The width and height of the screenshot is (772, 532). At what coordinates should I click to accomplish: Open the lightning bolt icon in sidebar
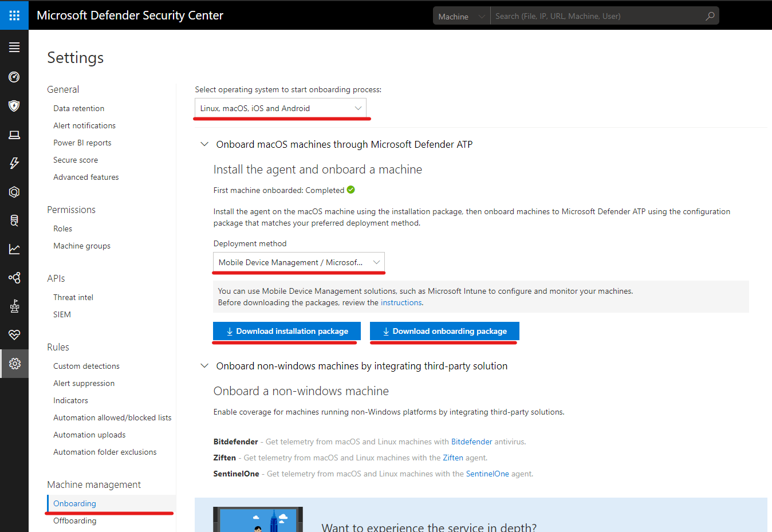tap(14, 163)
